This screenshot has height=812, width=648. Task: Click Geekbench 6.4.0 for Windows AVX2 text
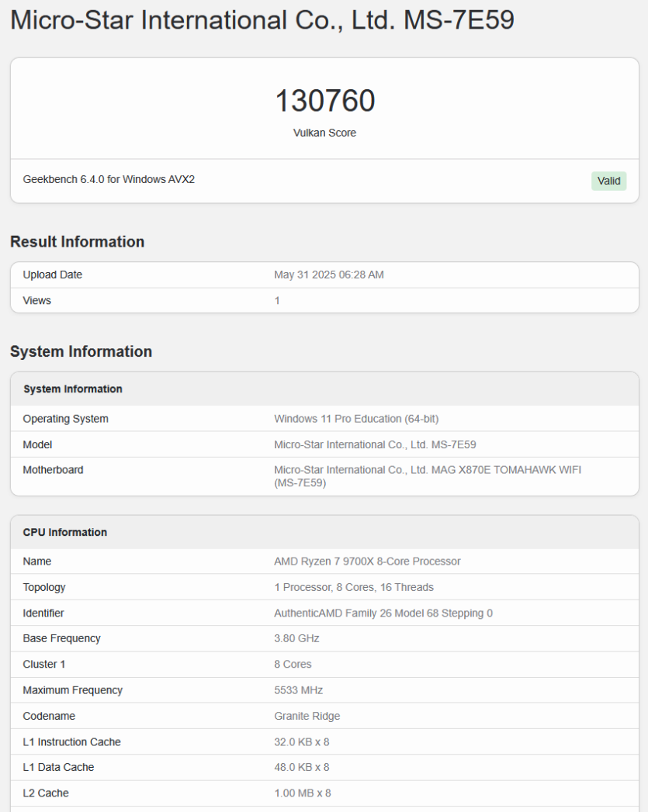point(109,179)
